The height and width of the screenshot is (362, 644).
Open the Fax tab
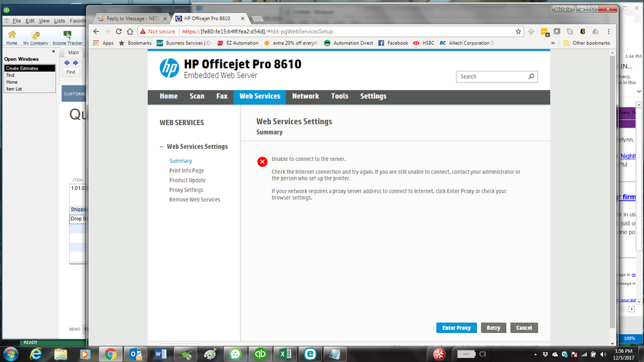pyautogui.click(x=222, y=96)
